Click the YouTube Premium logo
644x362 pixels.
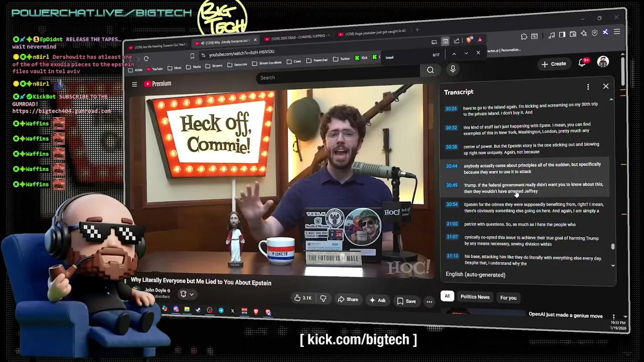click(157, 83)
